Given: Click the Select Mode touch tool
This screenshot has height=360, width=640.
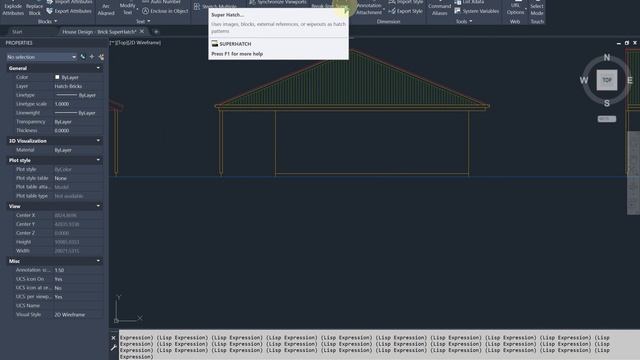Looking at the screenshot, I should [x=537, y=8].
